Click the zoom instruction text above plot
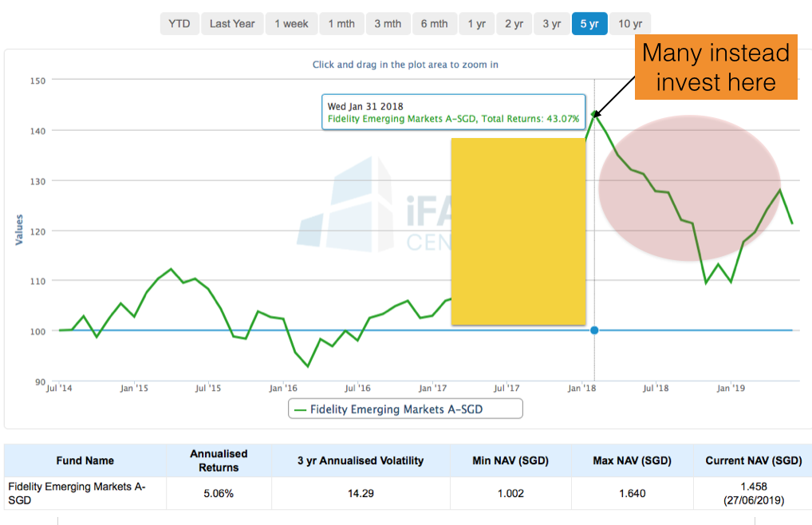This screenshot has height=525, width=812. click(405, 65)
